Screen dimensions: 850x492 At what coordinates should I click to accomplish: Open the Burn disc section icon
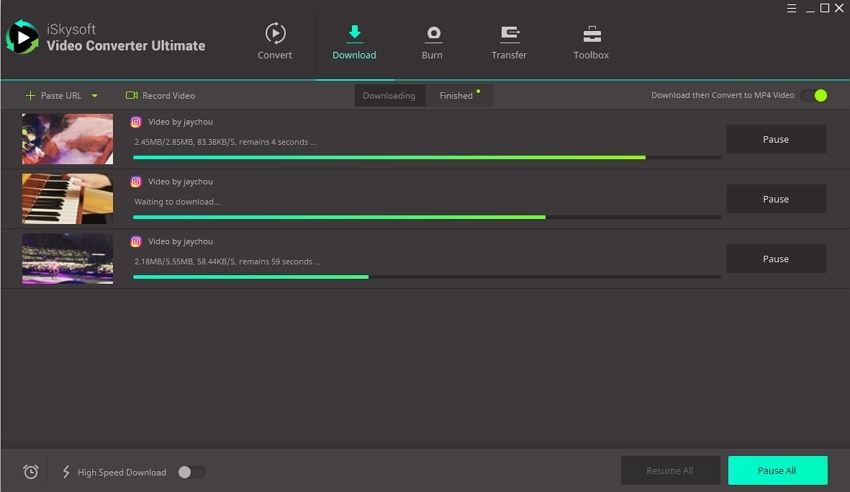click(432, 34)
